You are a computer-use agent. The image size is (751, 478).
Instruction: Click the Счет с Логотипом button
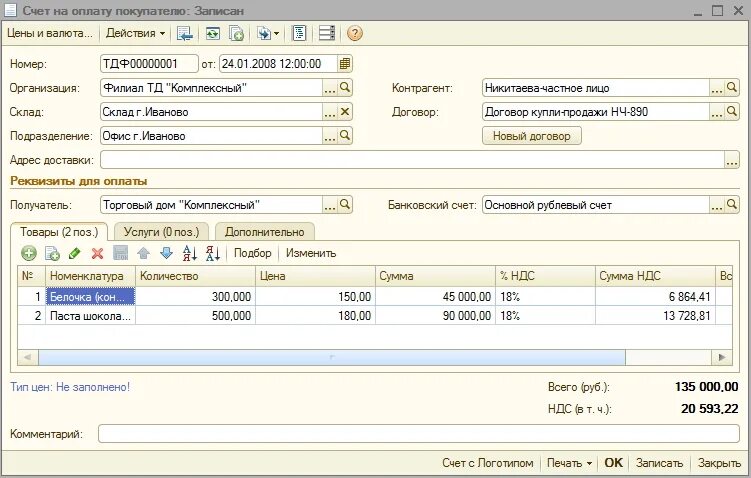[x=488, y=463]
